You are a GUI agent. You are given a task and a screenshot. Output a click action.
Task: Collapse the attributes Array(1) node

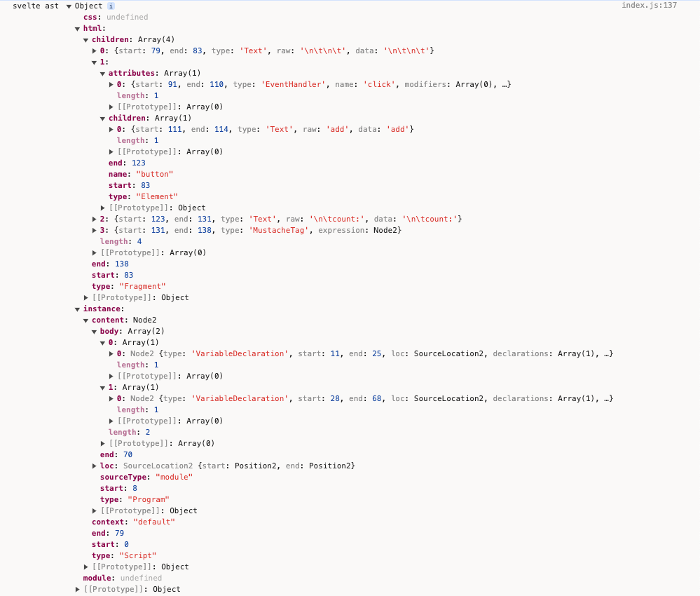103,74
